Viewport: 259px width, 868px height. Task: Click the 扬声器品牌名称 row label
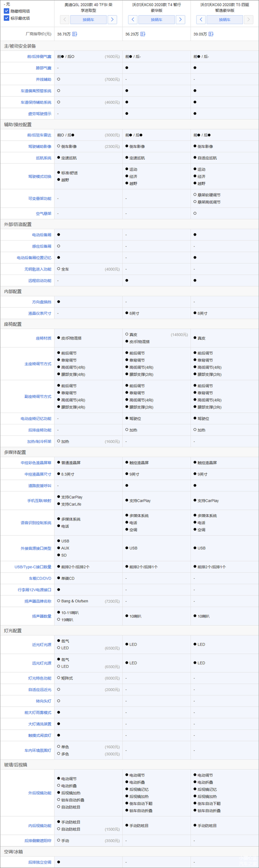(x=38, y=602)
